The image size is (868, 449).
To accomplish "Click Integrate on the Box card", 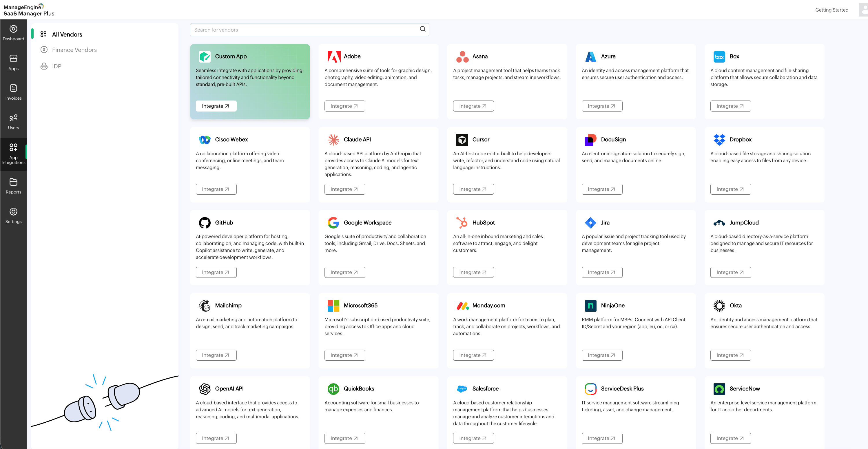I will 730,106.
